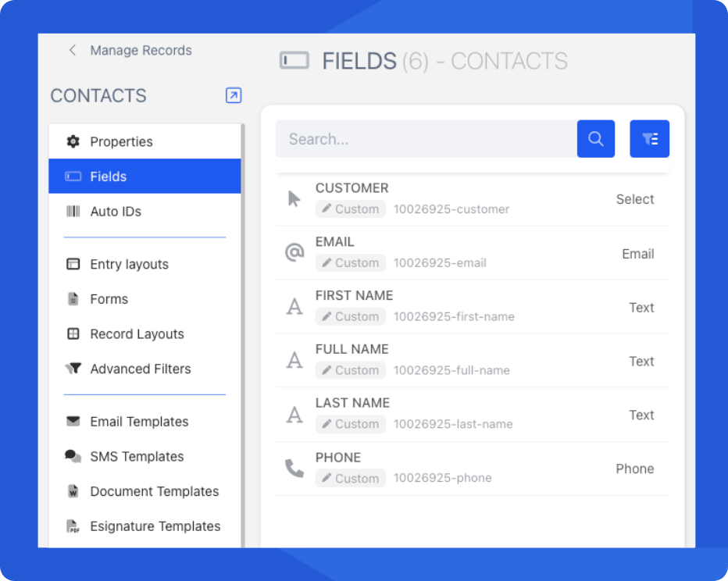Viewport: 728px width, 581px height.
Task: Select the PHONE field row
Action: (472, 469)
